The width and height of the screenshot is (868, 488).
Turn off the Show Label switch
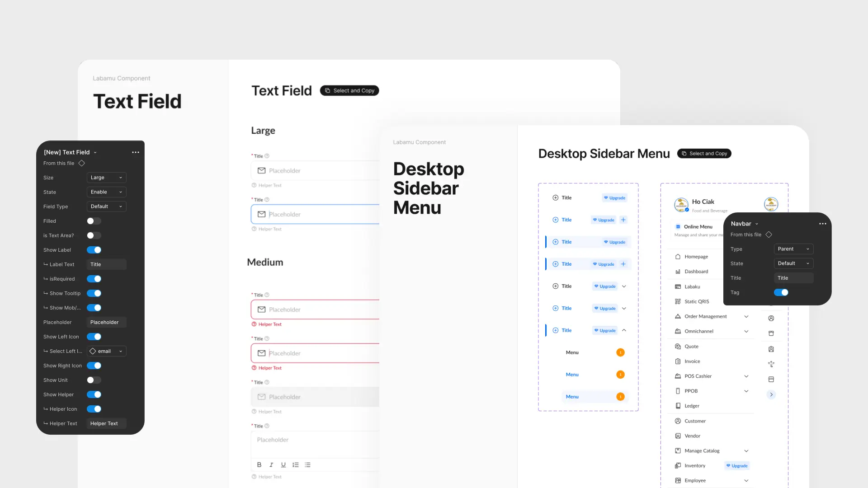pyautogui.click(x=94, y=250)
